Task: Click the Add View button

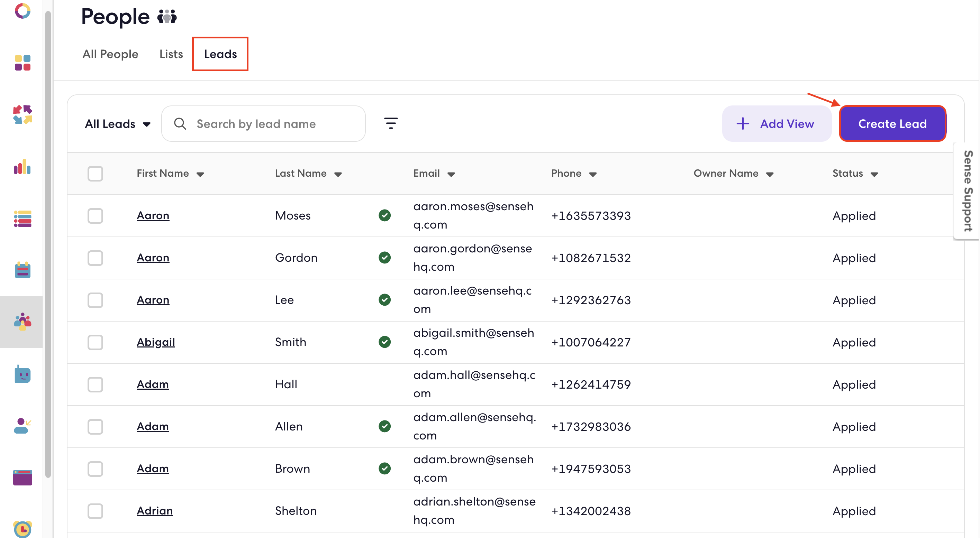Action: pos(777,123)
